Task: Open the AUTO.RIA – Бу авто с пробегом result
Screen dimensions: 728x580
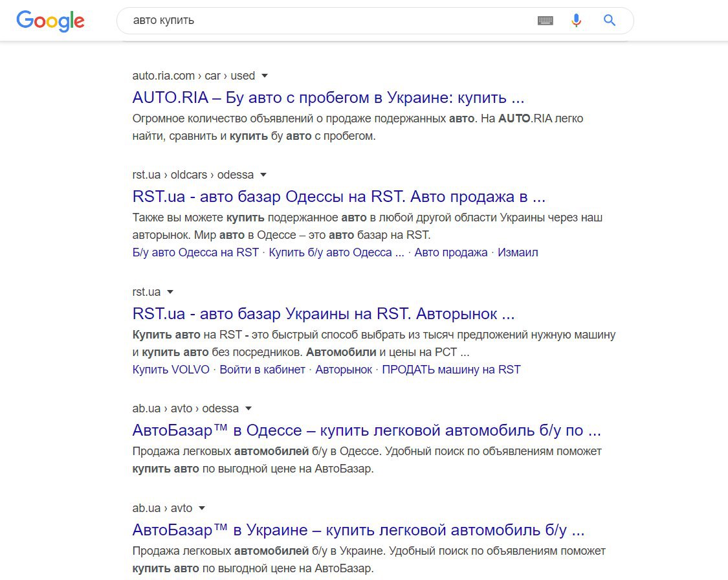Action: [328, 98]
